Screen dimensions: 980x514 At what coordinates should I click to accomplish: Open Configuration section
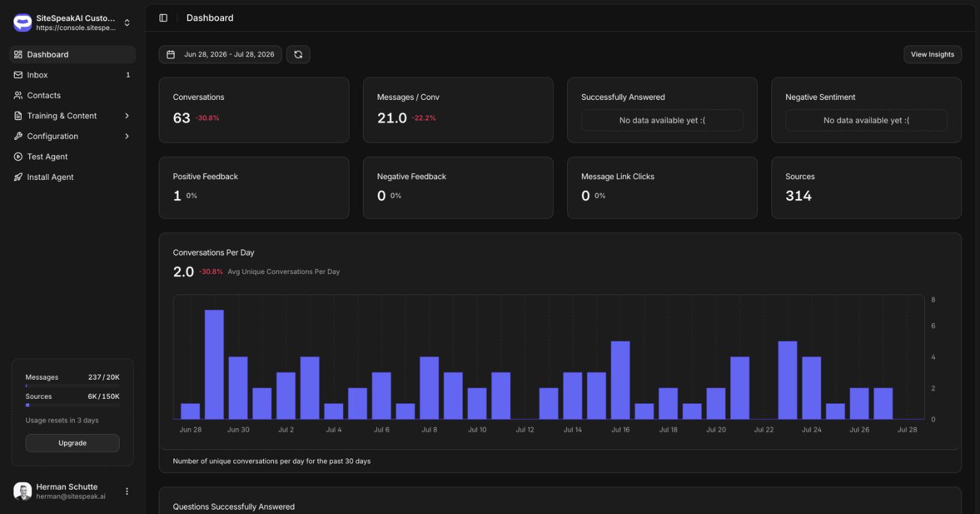pyautogui.click(x=72, y=136)
